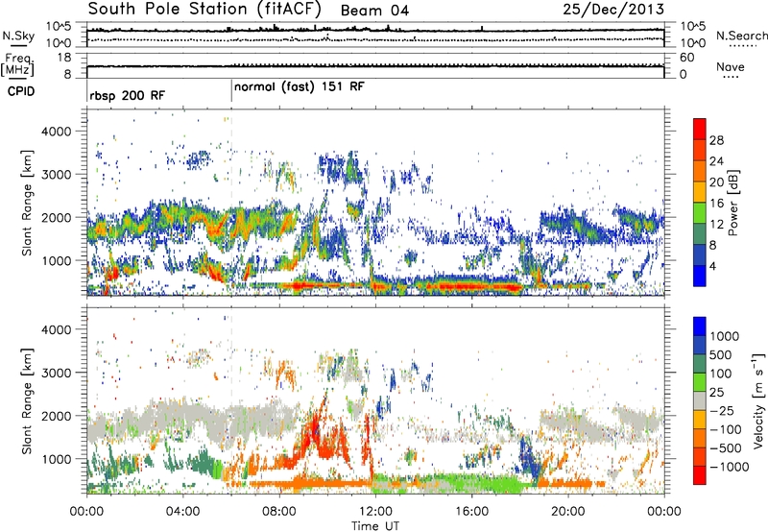This screenshot has height=532, width=768.
Task: Click the CPID change marker line at 06:00
Action: (231, 91)
